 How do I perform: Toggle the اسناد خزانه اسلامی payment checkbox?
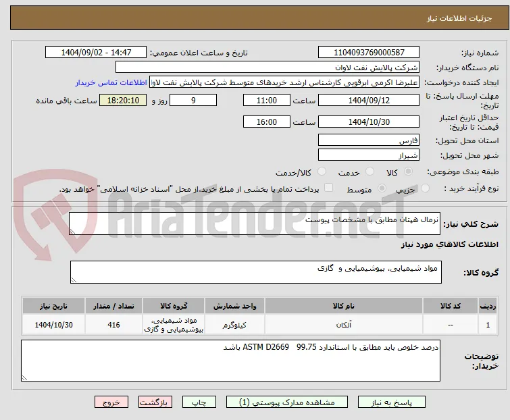pyautogui.click(x=329, y=188)
